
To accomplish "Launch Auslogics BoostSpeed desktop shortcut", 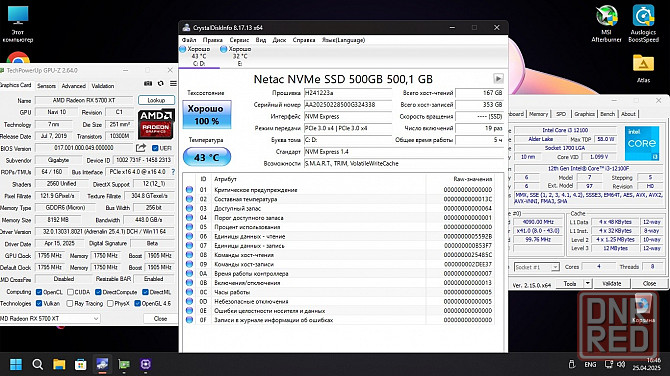I will (643, 24).
